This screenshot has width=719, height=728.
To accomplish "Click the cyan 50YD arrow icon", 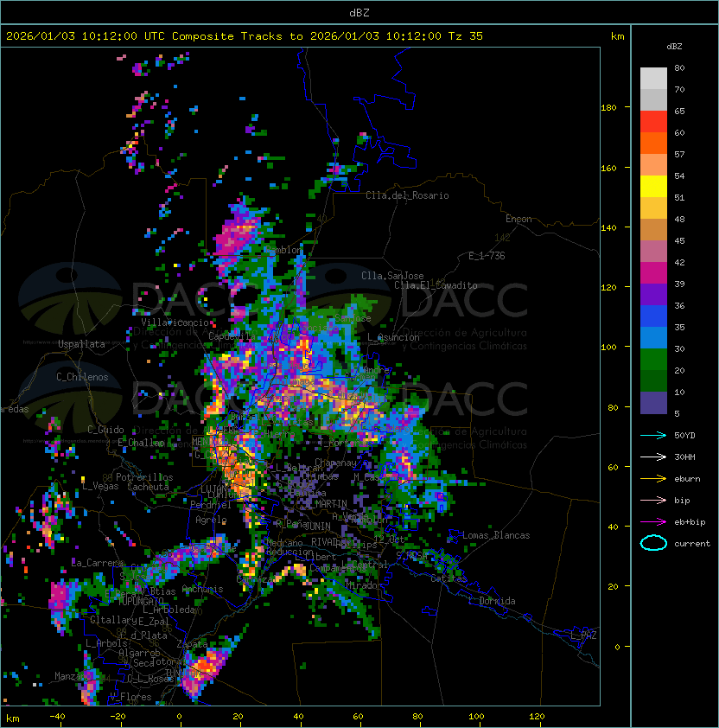I will point(653,435).
